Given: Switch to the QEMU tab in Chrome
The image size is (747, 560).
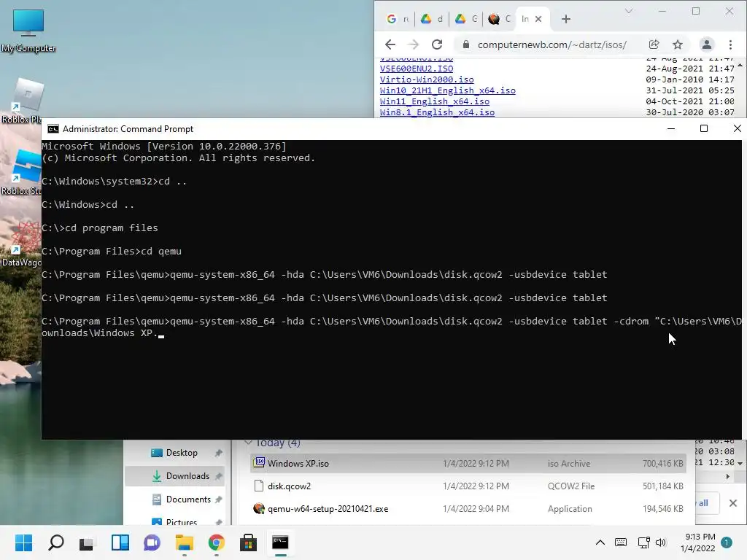Looking at the screenshot, I should [500, 19].
